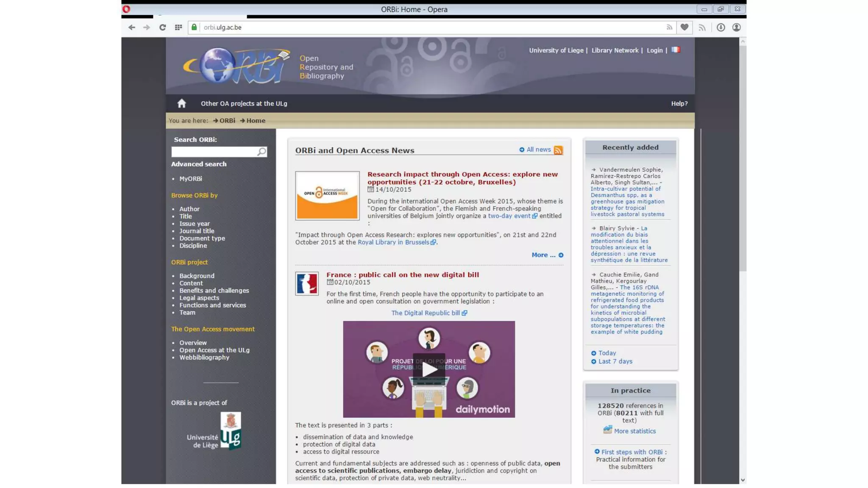Open the Help? menu item
The height and width of the screenshot is (488, 868).
pos(679,103)
